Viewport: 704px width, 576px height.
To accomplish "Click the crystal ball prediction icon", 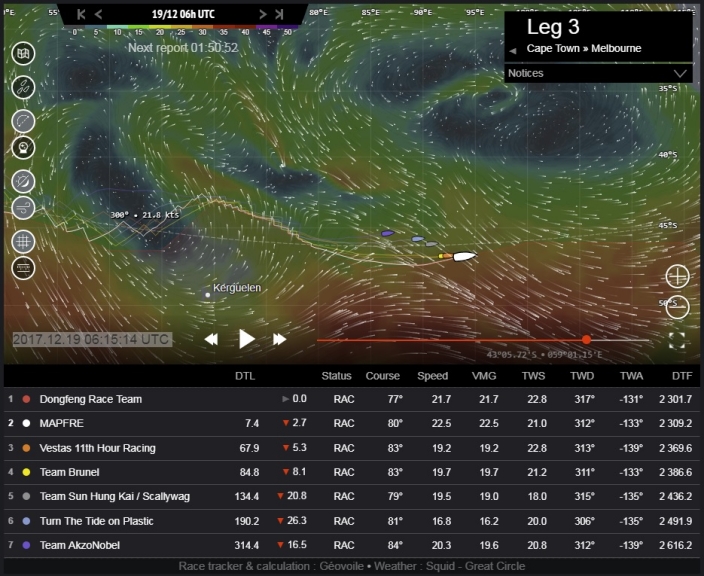I will tap(23, 148).
